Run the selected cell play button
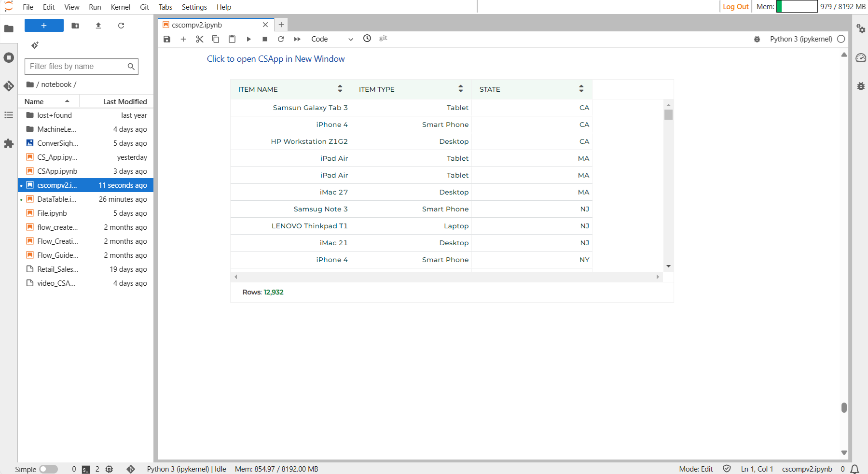The width and height of the screenshot is (868, 474). (248, 39)
